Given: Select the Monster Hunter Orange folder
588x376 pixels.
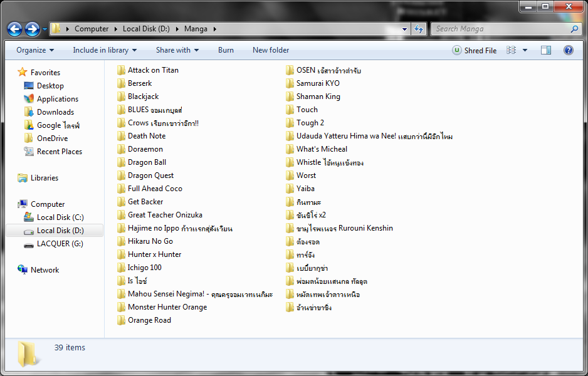Looking at the screenshot, I should click(162, 306).
